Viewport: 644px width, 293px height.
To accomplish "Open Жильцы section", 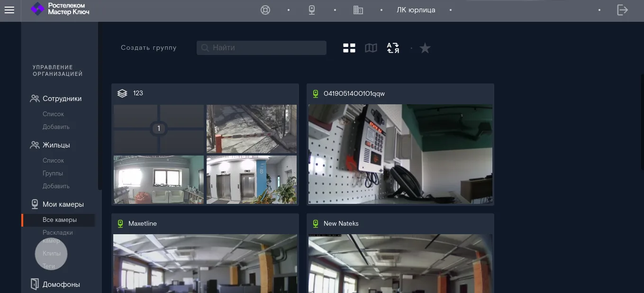I will click(56, 145).
